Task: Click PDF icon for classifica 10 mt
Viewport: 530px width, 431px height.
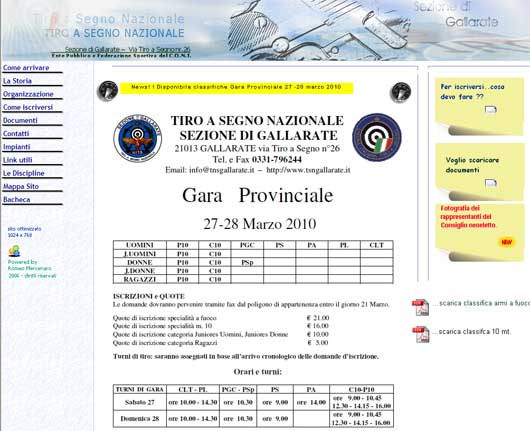Action: click(x=420, y=334)
